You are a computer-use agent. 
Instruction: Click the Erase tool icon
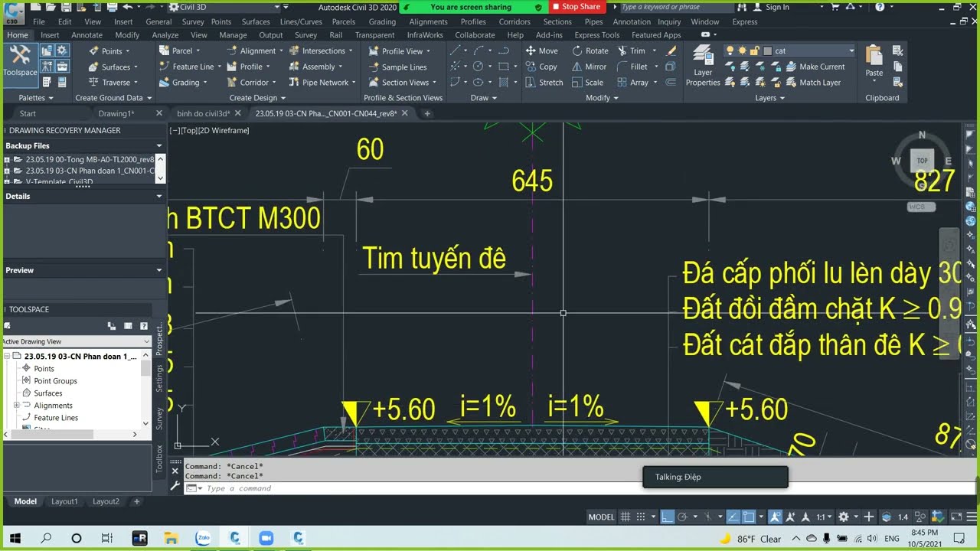tap(671, 51)
